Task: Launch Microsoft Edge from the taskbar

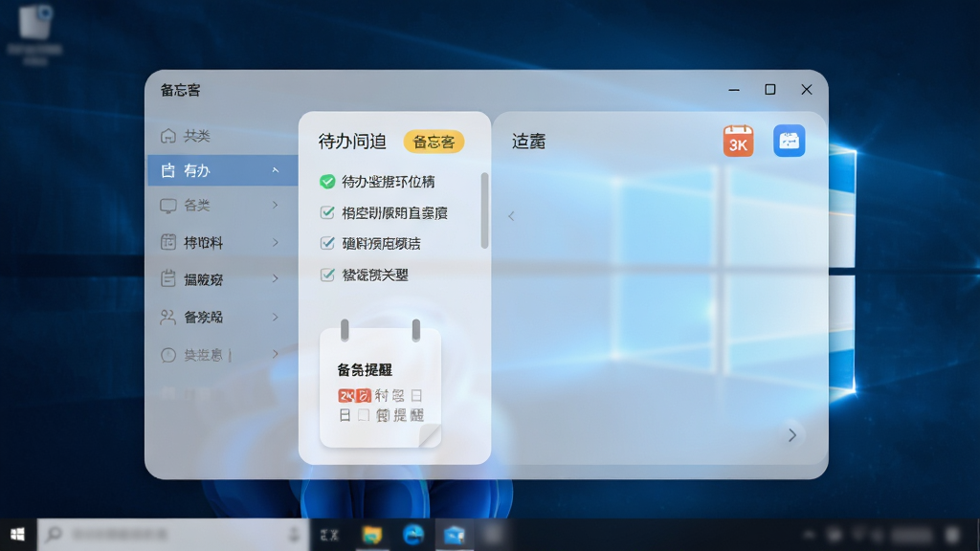Action: click(413, 535)
